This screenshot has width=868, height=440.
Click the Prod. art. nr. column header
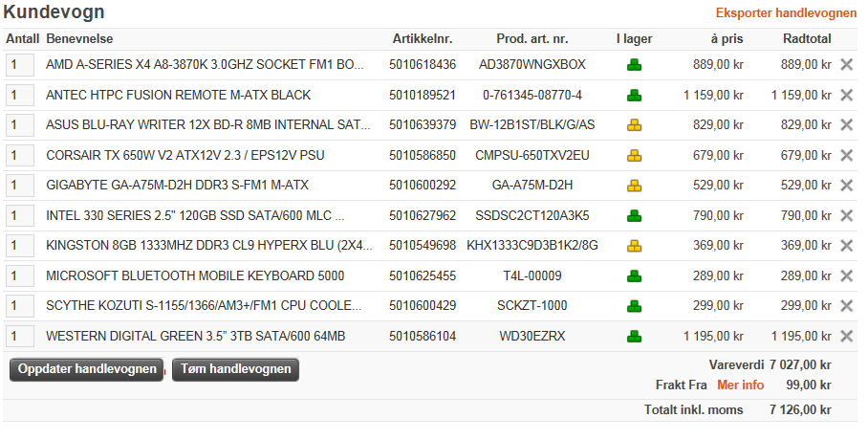532,39
